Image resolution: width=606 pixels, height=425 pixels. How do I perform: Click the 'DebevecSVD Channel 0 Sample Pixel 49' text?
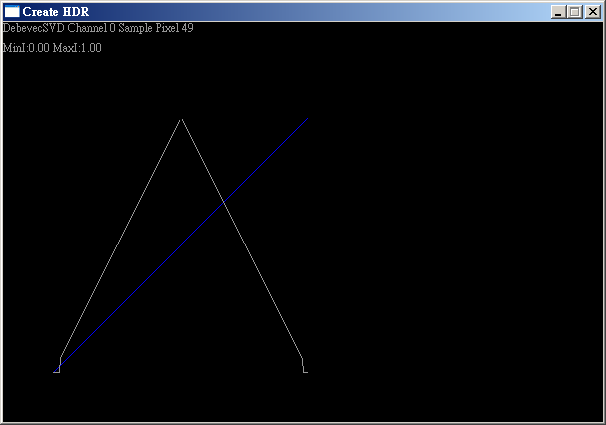click(x=98, y=28)
